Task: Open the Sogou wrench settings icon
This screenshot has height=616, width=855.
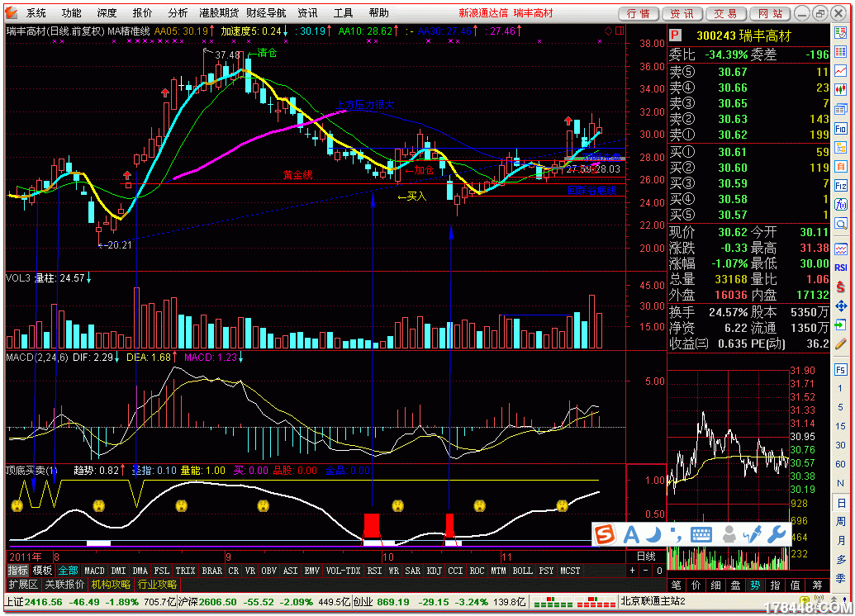Action: tap(777, 535)
